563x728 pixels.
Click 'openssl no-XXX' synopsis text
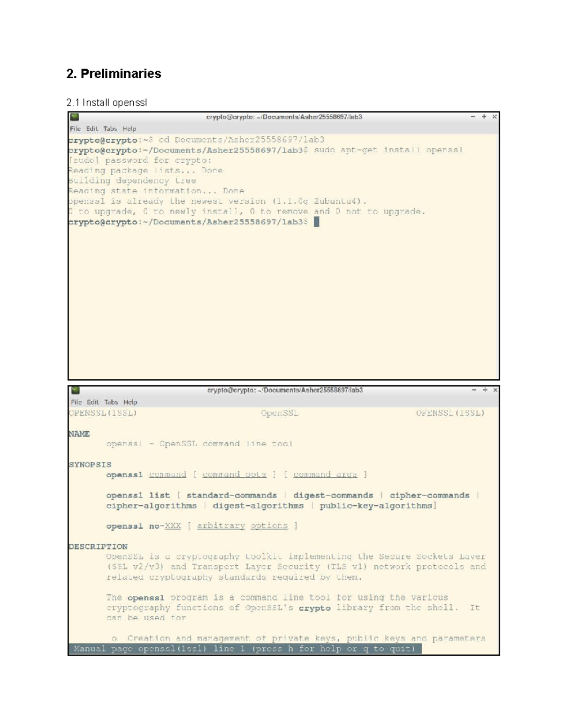click(x=144, y=526)
